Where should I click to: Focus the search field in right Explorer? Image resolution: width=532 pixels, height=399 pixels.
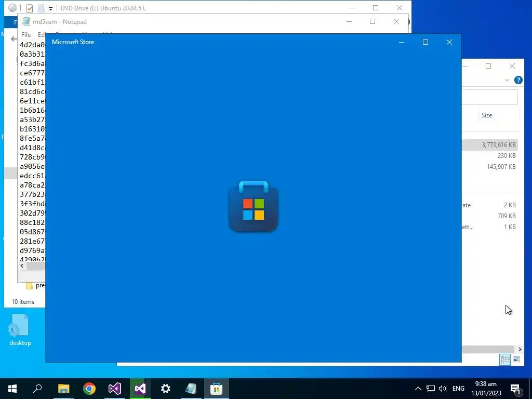pos(489,97)
